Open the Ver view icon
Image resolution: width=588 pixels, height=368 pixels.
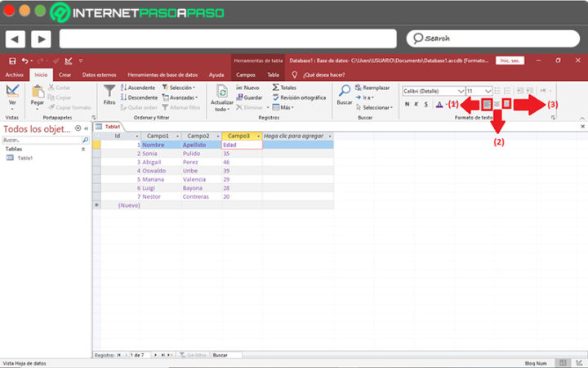coord(12,91)
